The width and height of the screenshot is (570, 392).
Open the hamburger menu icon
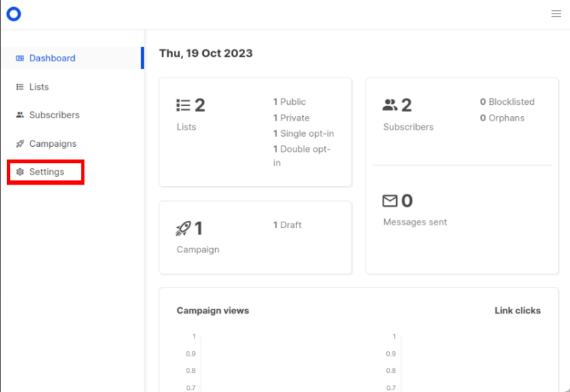[x=556, y=14]
